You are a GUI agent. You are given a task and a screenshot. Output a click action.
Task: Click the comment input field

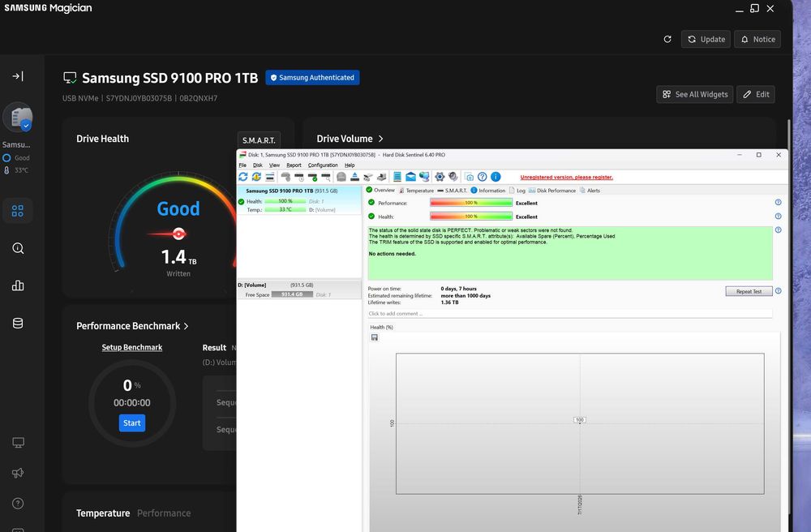(x=570, y=314)
